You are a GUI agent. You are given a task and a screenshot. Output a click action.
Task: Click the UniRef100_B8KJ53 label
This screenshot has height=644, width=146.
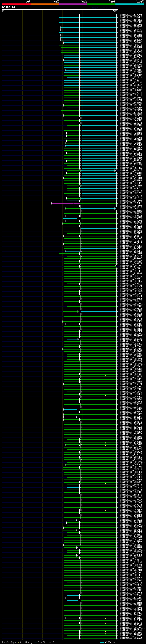pos(131,231)
